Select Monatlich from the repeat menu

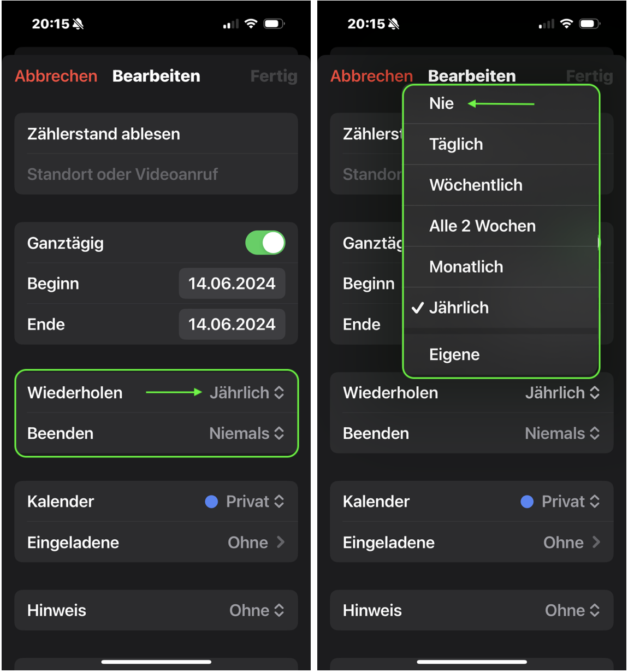pos(466,267)
